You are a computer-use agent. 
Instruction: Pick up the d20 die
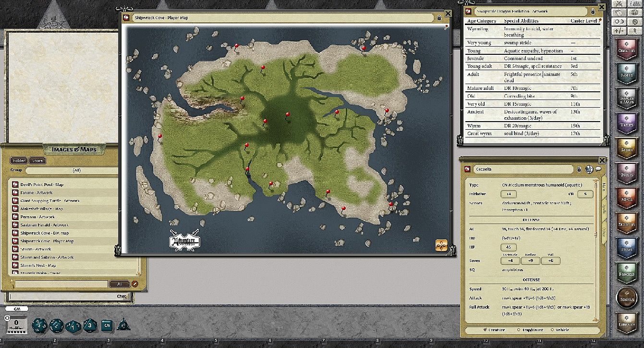coord(39,325)
